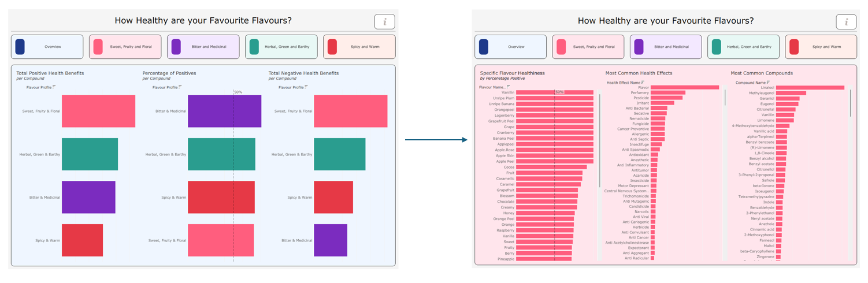
Task: Select Overview button on right dashboard
Action: pyautogui.click(x=510, y=47)
